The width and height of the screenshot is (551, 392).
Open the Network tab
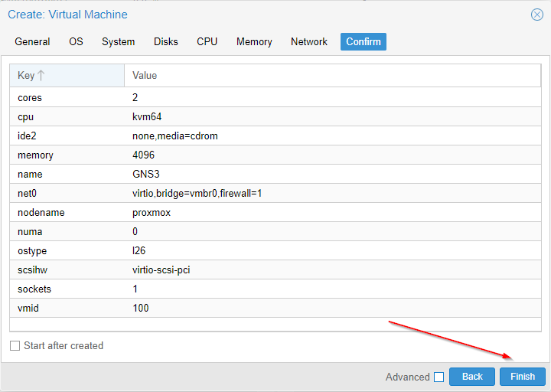309,42
